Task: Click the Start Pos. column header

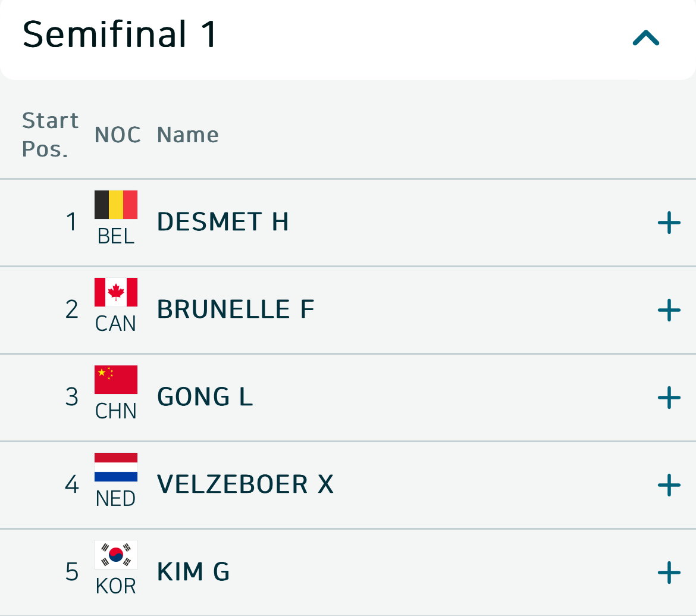Action: (50, 135)
